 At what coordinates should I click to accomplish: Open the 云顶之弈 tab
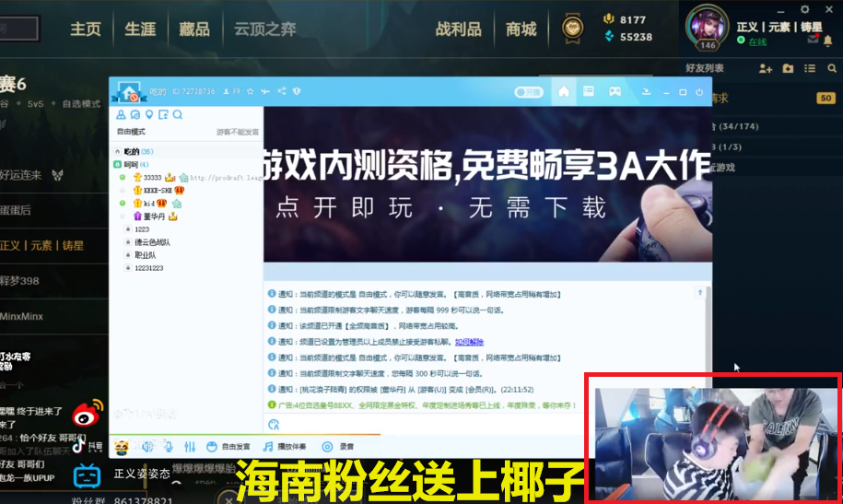tap(265, 29)
